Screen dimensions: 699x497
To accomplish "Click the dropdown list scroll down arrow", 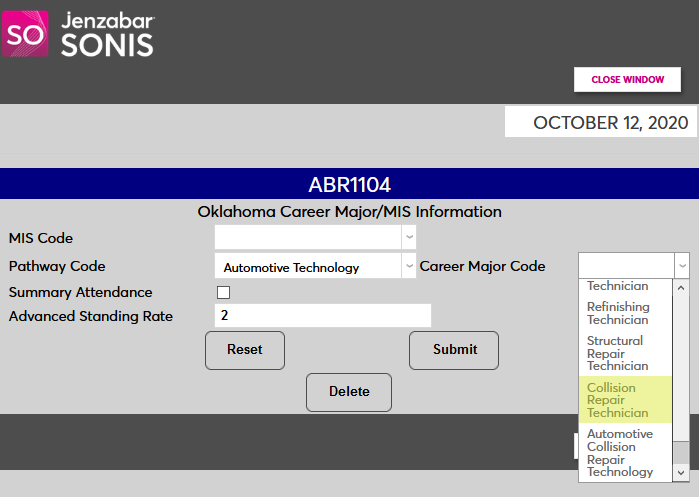I will (x=681, y=472).
